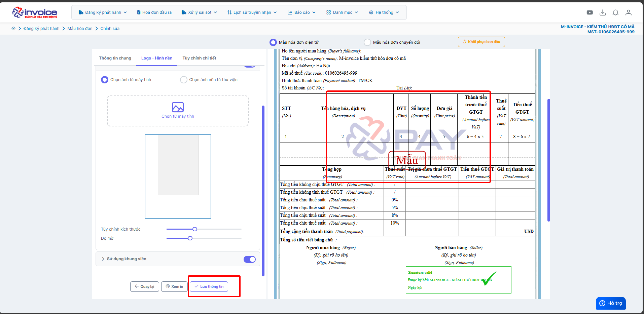Click the Chỉnh sửa breadcrumb text
The height and width of the screenshot is (314, 644).
[110, 29]
